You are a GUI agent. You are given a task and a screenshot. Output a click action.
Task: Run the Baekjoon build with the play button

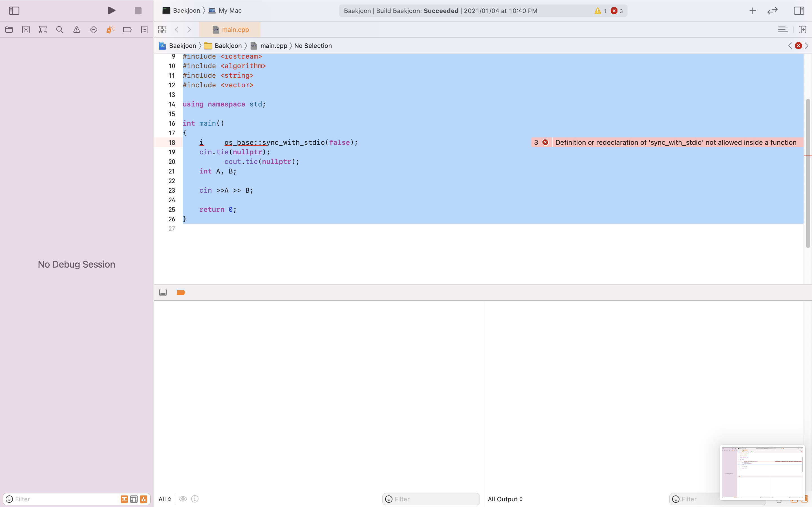point(112,11)
